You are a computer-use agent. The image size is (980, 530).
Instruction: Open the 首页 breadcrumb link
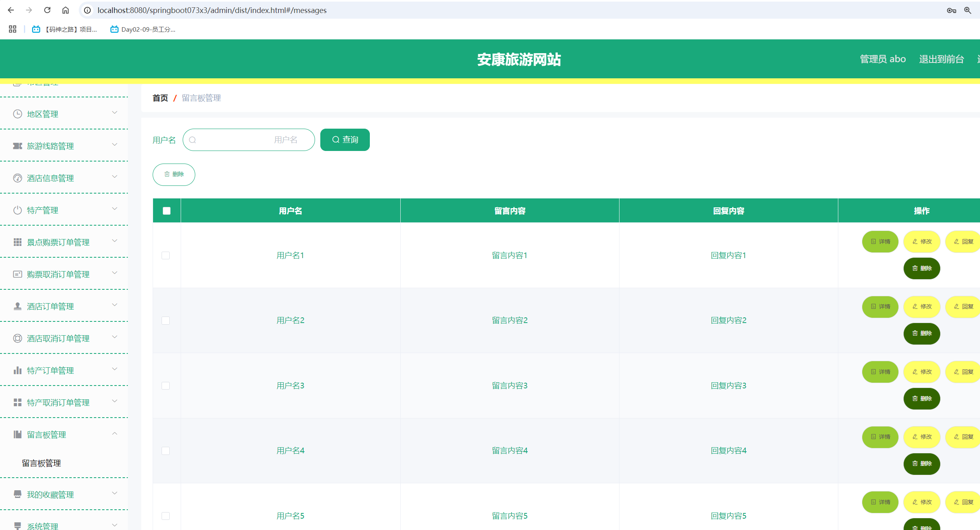(160, 98)
